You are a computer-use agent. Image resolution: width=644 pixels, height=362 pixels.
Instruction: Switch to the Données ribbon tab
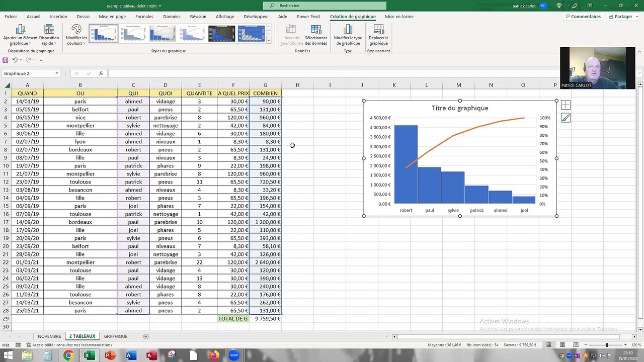pos(172,17)
